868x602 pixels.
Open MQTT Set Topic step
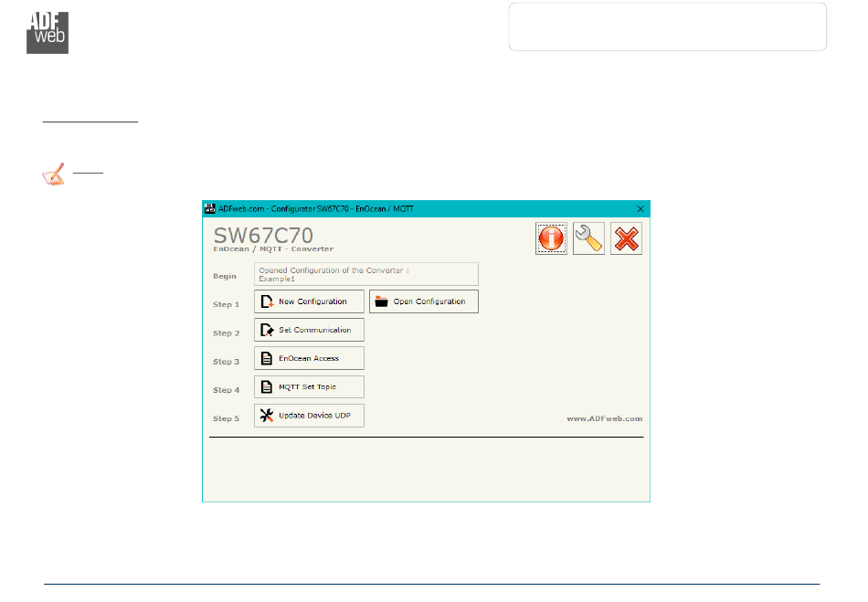[x=309, y=386]
